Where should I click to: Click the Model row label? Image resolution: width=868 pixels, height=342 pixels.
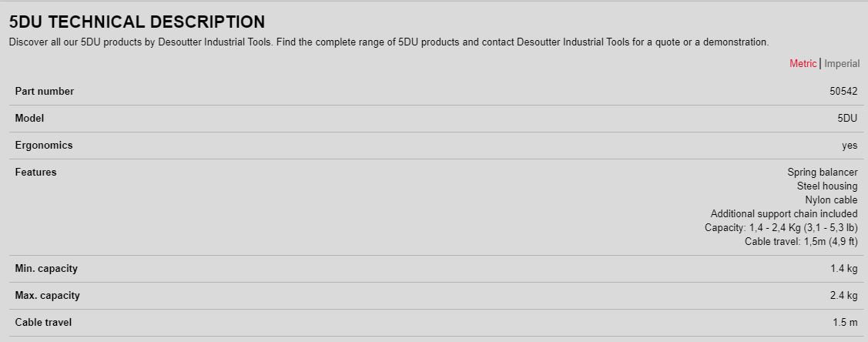(x=29, y=119)
